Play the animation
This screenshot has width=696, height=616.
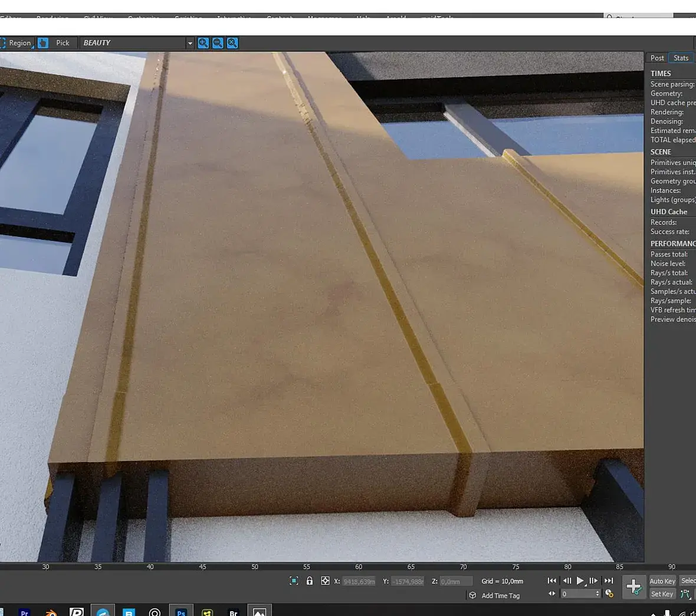(x=580, y=581)
